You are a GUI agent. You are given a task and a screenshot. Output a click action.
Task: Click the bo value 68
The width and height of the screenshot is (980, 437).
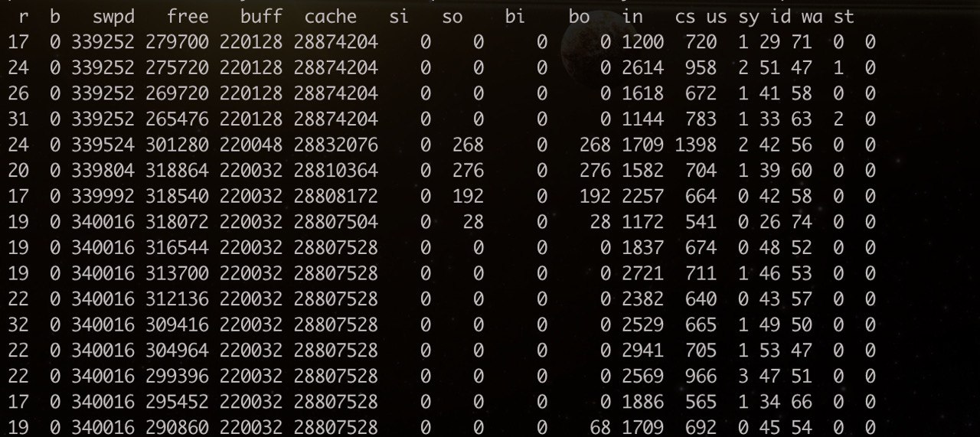tap(600, 427)
